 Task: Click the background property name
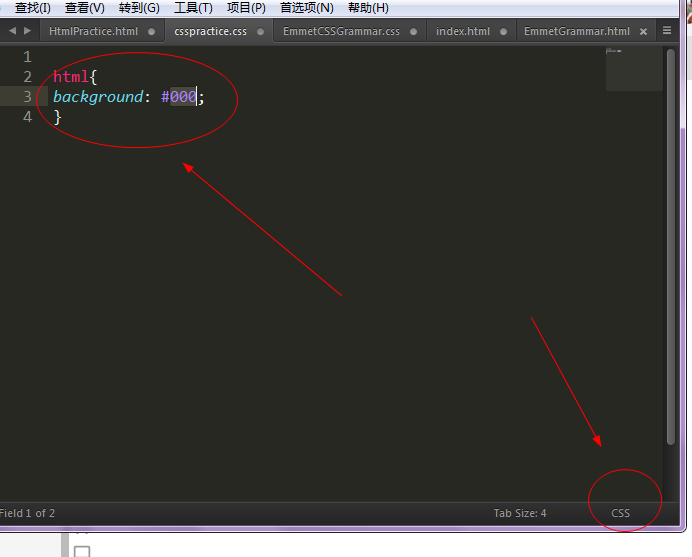pos(98,97)
